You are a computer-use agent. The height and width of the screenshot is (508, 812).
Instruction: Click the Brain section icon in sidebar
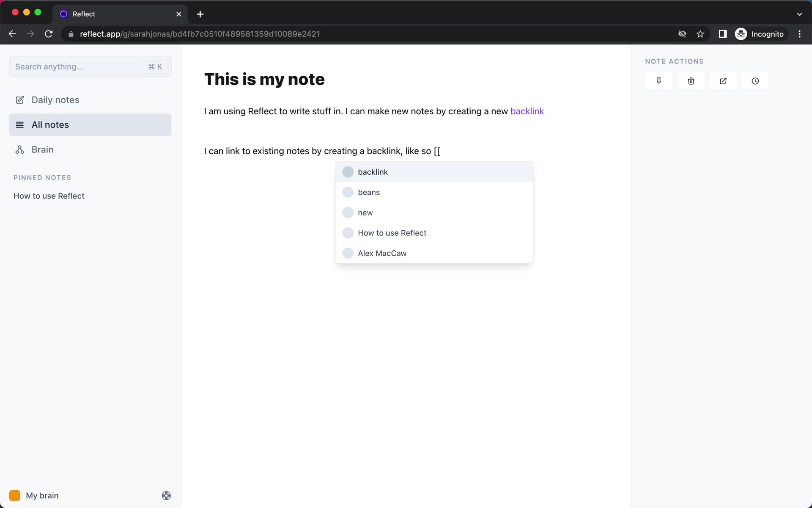pyautogui.click(x=19, y=149)
